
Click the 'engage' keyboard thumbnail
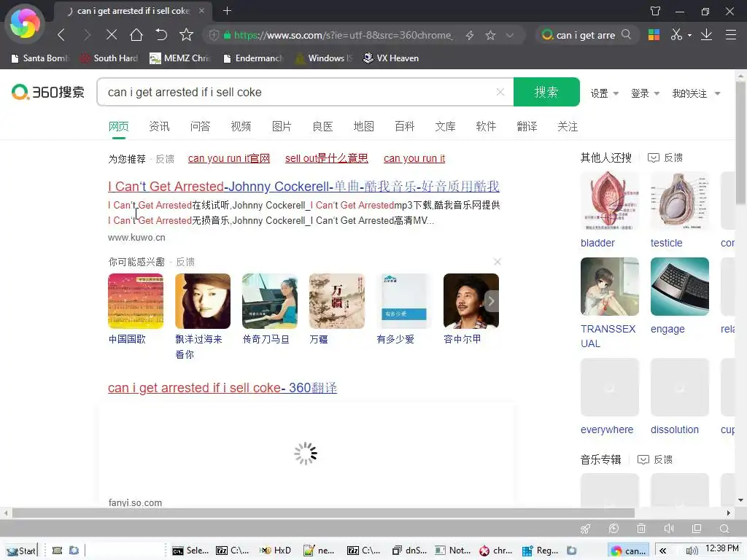pos(680,287)
